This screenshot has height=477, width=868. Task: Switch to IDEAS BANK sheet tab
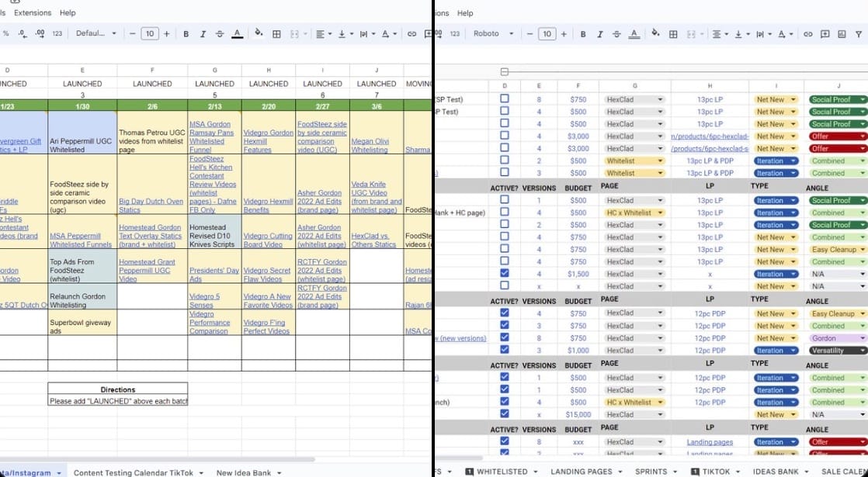[x=776, y=472]
